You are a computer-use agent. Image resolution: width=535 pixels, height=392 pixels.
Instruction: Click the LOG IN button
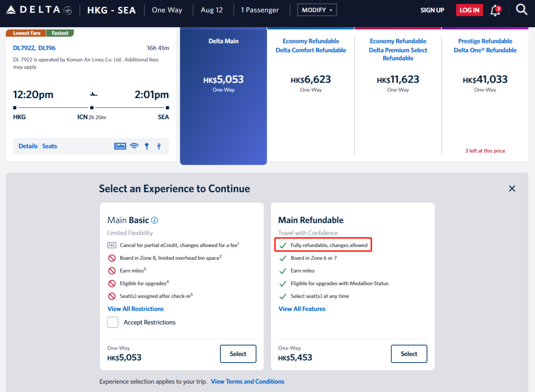pyautogui.click(x=469, y=10)
